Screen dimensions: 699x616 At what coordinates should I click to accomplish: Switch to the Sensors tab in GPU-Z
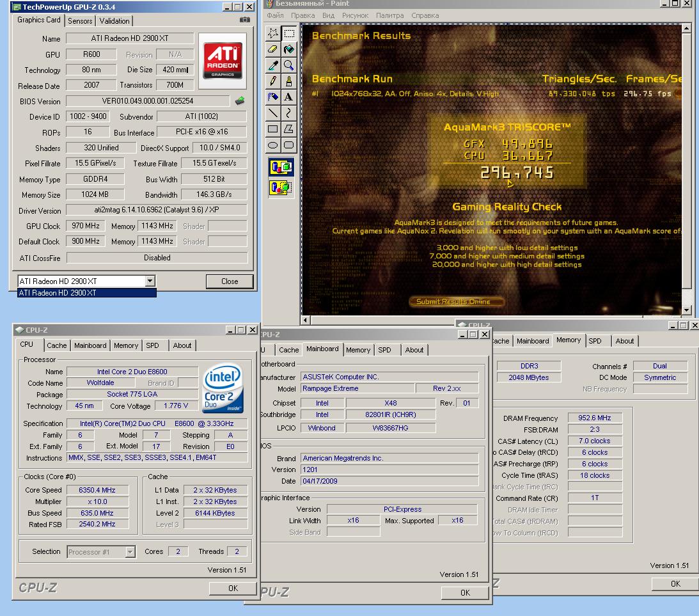[80, 21]
